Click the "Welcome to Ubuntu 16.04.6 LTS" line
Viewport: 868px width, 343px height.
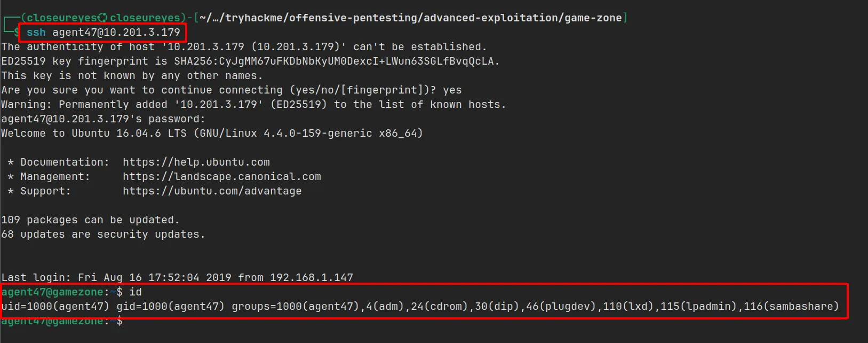[x=211, y=134]
